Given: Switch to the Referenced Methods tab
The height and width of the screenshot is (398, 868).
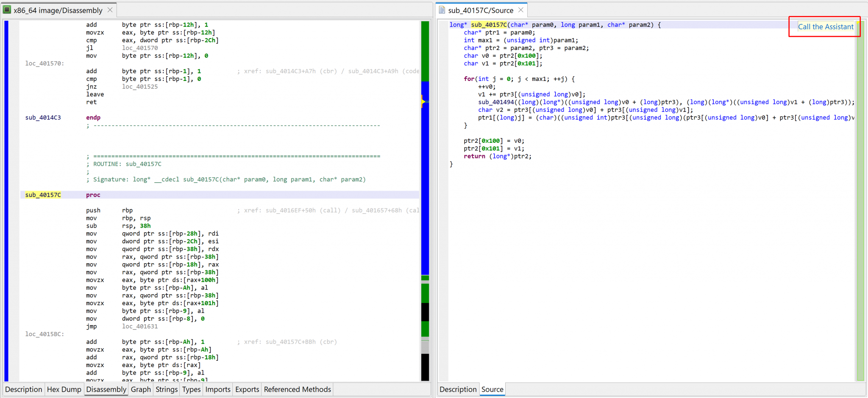Looking at the screenshot, I should point(297,389).
